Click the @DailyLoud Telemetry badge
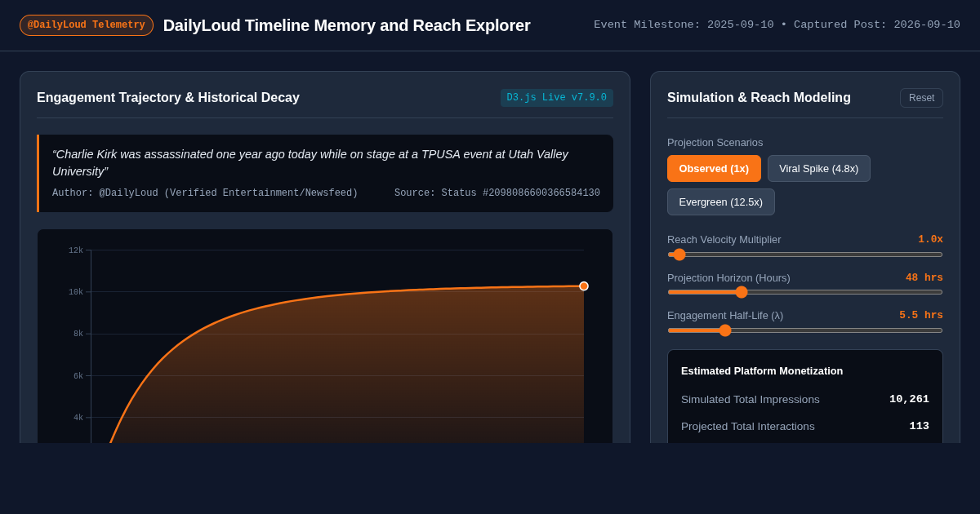 coord(87,25)
